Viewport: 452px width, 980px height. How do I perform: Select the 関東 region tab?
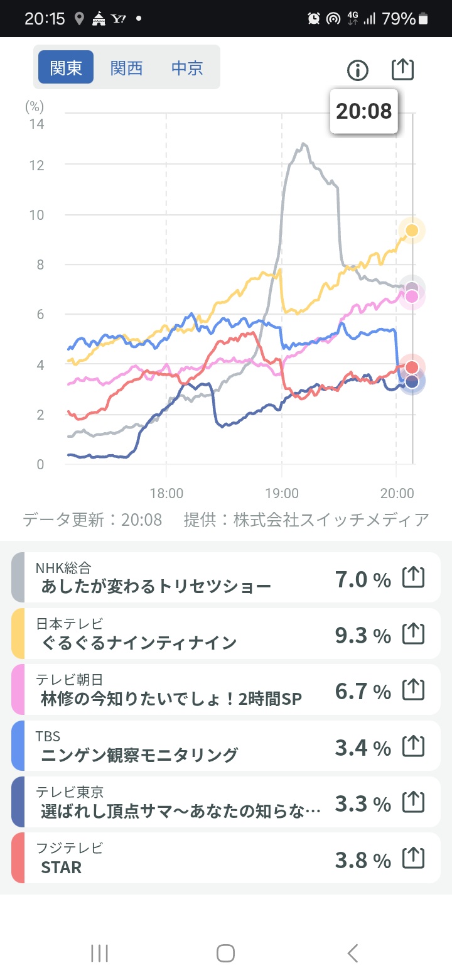click(x=66, y=68)
